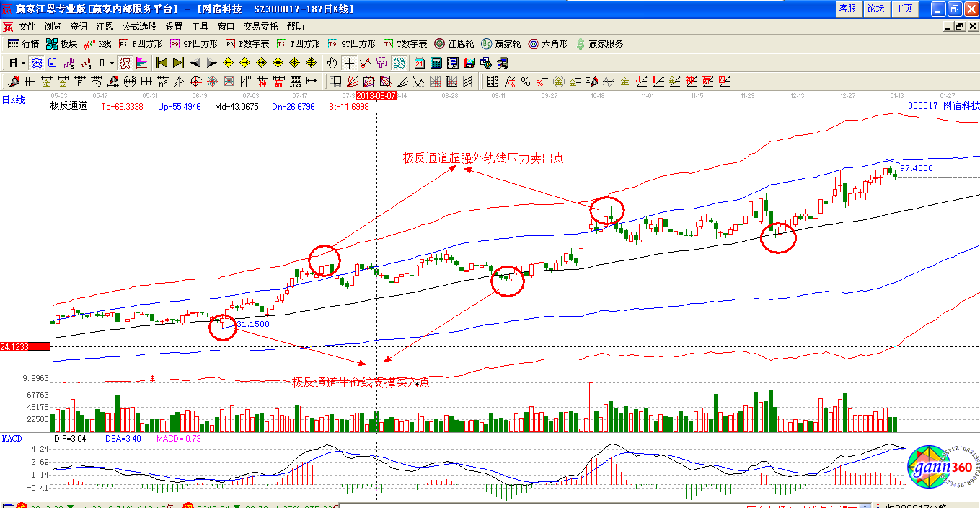980x508 pixels.
Task: Toggle the crosshair cursor mode
Action: point(349,63)
